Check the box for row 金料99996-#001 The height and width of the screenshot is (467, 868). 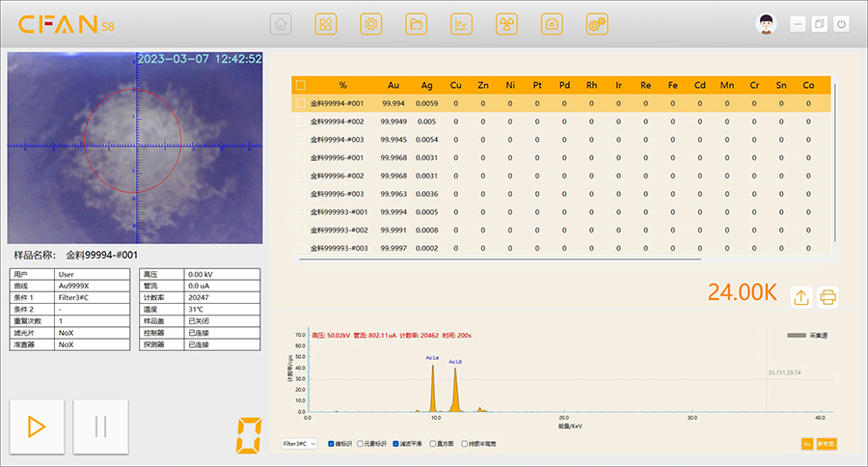(x=301, y=157)
